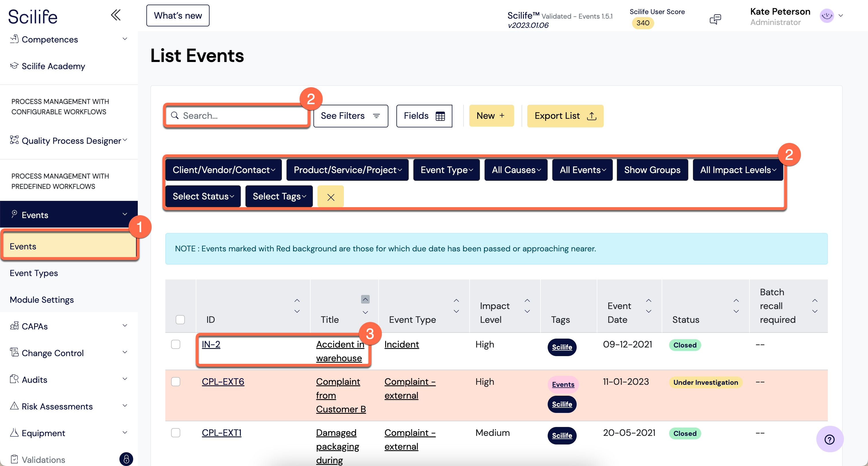Expand the Competences sidebar menu
The height and width of the screenshot is (466, 868).
(125, 39)
